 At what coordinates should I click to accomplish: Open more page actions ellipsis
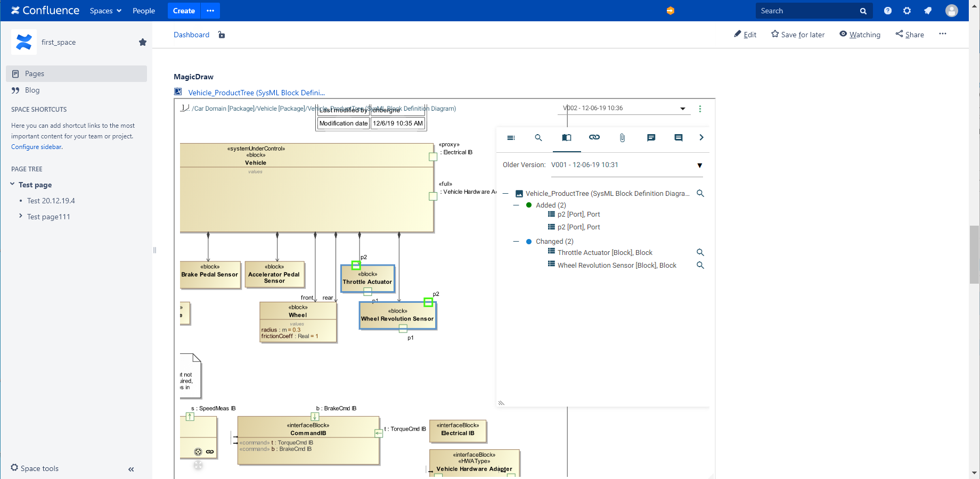[x=943, y=34]
